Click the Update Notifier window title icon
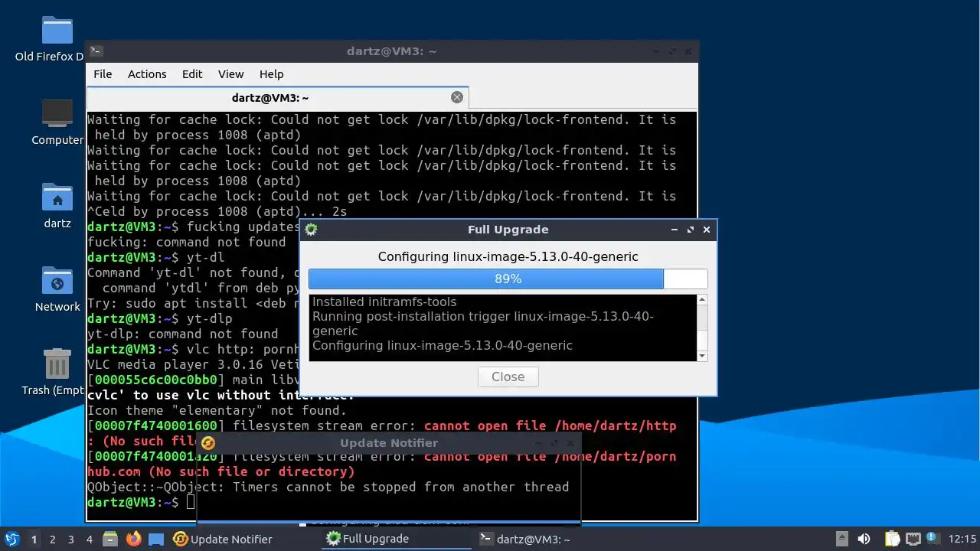 pos(208,443)
